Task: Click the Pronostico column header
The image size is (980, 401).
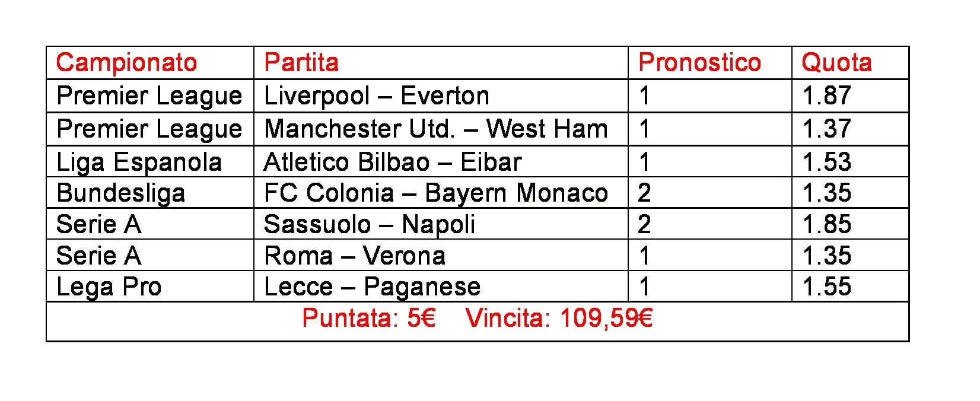Action: (x=699, y=63)
